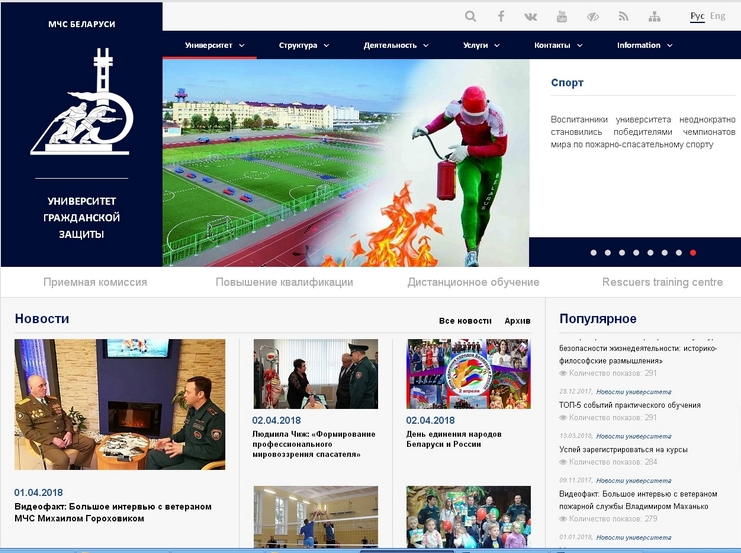The width and height of the screenshot is (741, 553).
Task: Open the YouTube channel icon
Action: coord(562,16)
